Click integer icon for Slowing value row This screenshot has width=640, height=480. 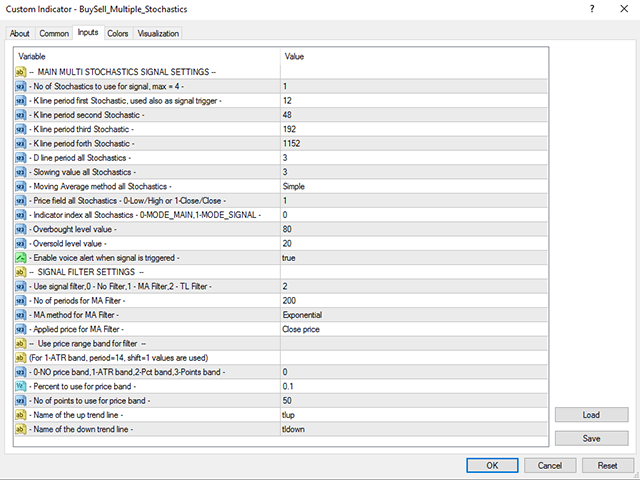click(20, 172)
